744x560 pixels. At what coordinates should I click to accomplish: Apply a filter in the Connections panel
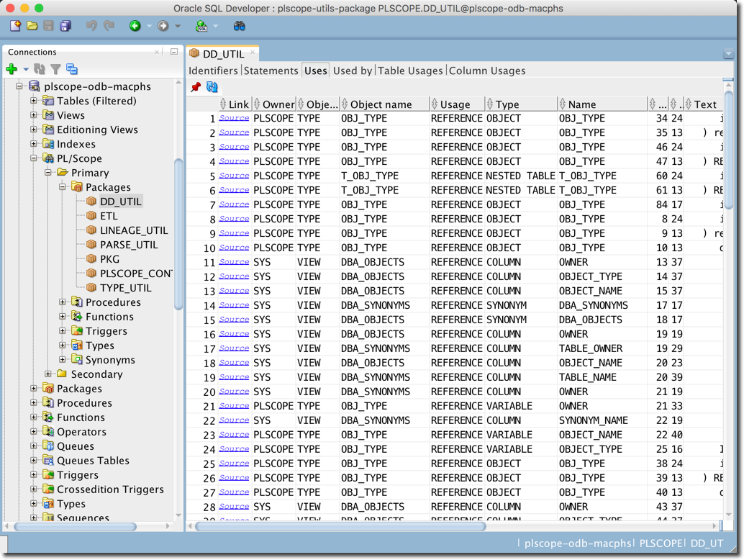pyautogui.click(x=55, y=69)
